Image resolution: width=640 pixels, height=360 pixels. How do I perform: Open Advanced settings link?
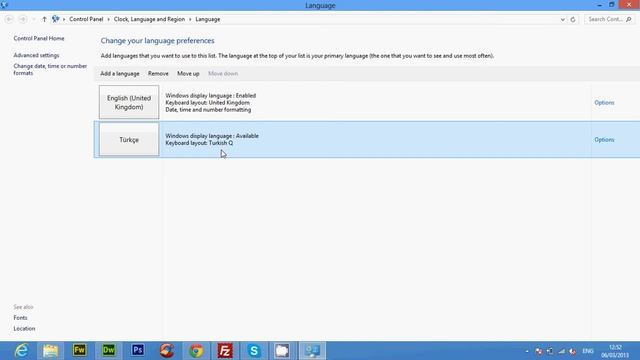36,55
